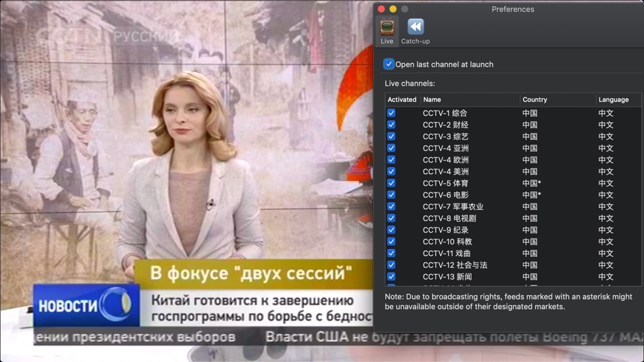Toggle CCTV-12 社会与法 checkbox
This screenshot has height=362, width=644.
[x=391, y=265]
